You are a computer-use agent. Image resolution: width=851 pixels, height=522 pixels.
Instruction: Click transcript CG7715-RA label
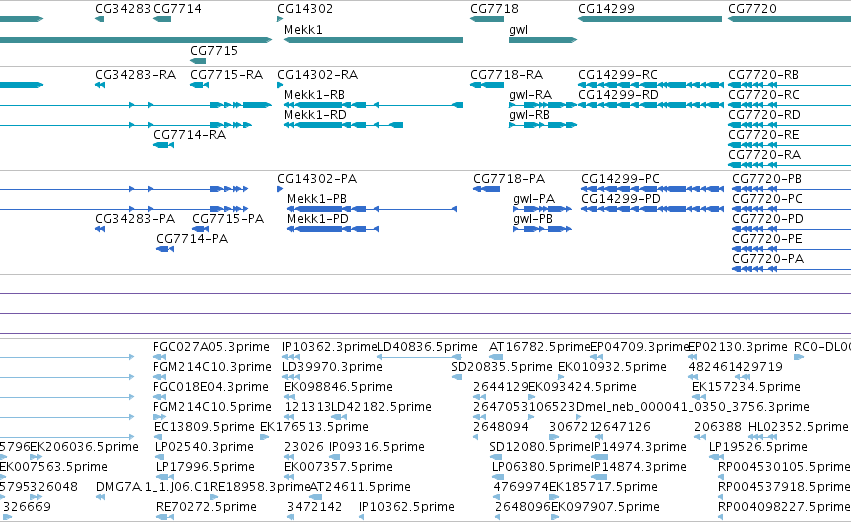pos(226,75)
